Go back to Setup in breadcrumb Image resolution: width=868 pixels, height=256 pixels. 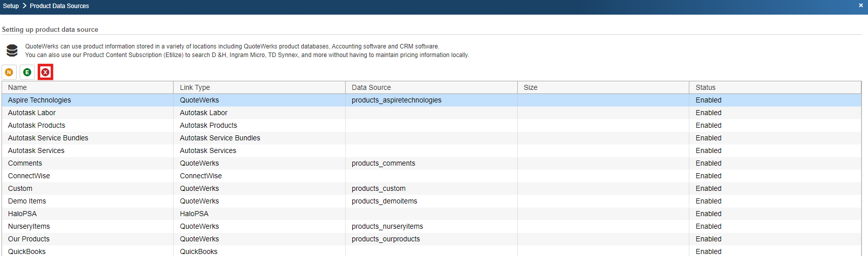pyautogui.click(x=11, y=6)
